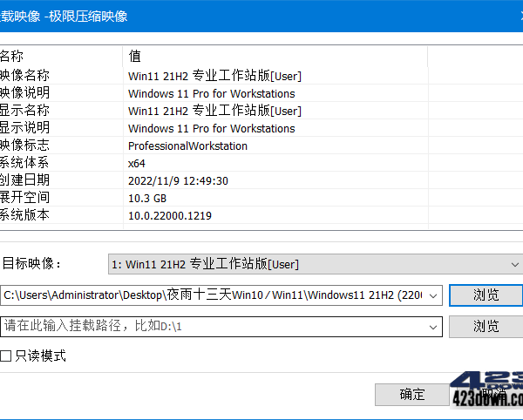The width and height of the screenshot is (523, 420).
Task: Tick the 只读模式 checkbox
Action: click(x=6, y=356)
